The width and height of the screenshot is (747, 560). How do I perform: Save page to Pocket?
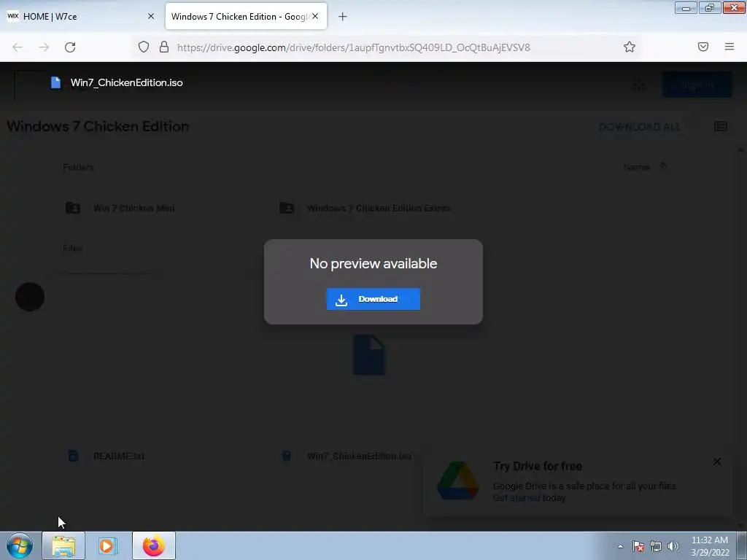(x=703, y=47)
